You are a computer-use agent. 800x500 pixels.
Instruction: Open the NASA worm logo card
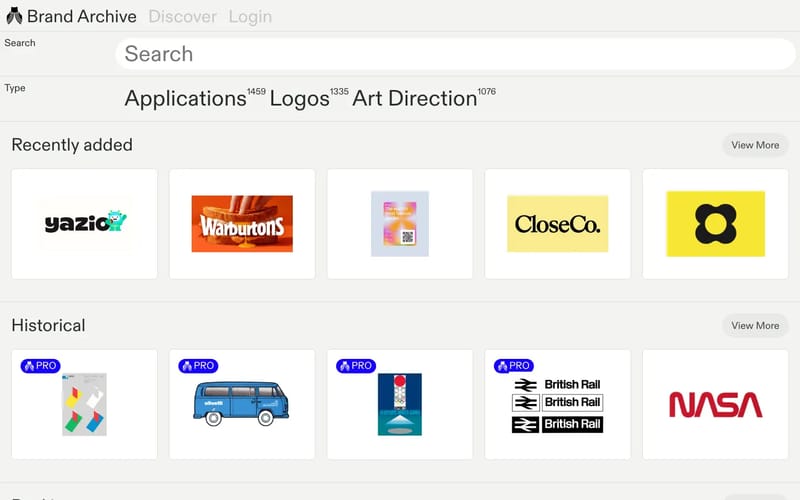pyautogui.click(x=715, y=404)
